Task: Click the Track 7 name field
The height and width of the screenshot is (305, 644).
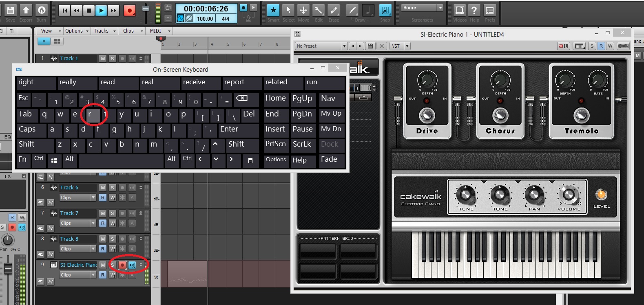Action: [x=78, y=213]
